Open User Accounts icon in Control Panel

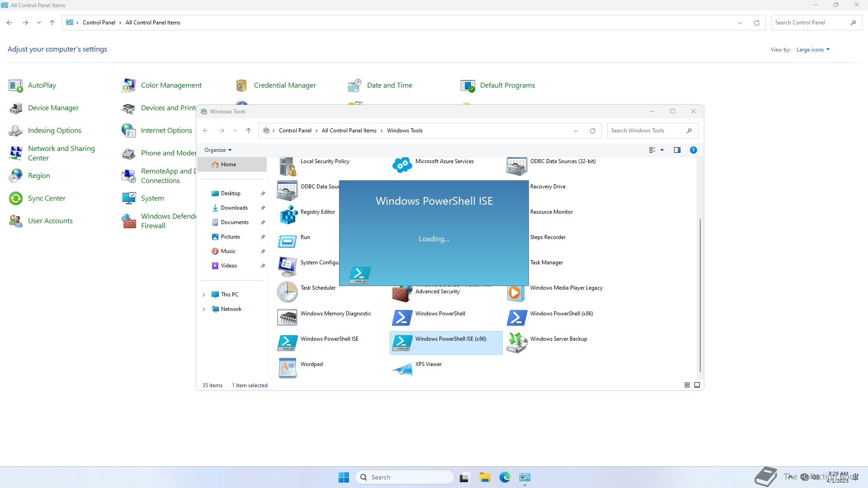coord(16,221)
